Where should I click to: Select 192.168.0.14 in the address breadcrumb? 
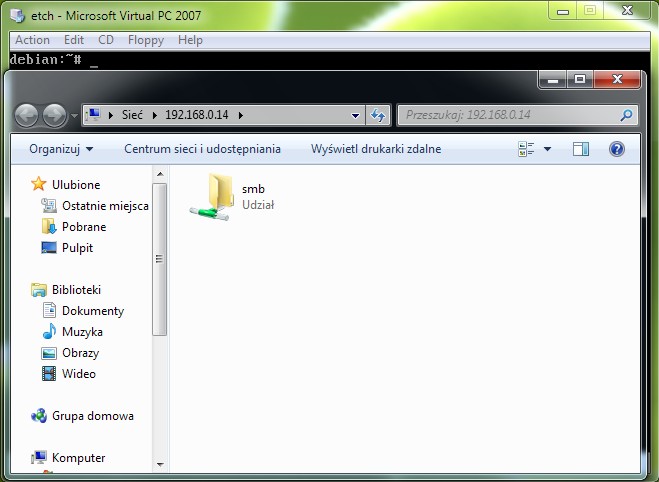point(197,115)
